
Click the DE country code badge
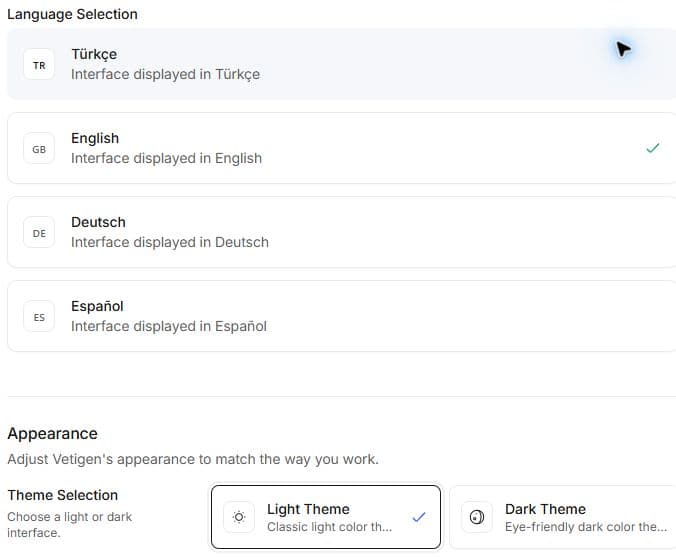(39, 232)
